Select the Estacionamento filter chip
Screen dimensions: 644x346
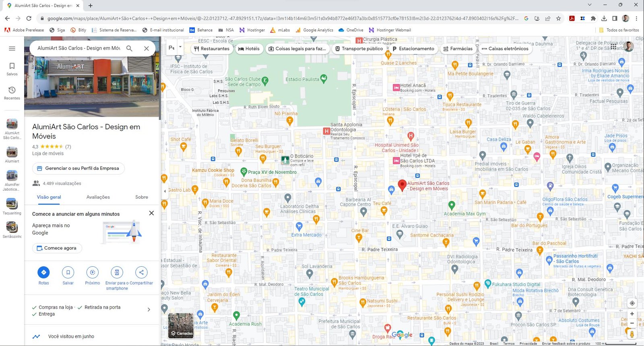[x=413, y=49]
